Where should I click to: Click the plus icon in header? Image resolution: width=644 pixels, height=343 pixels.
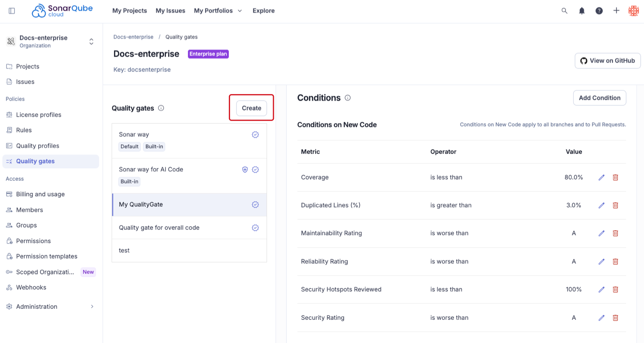click(x=616, y=11)
